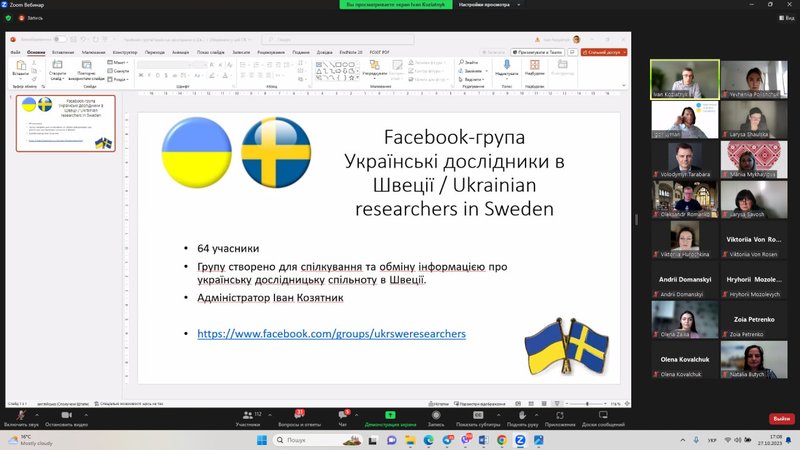Viewport: 800px width, 450px height.
Task: Click green Share Screen icon
Action: (x=390, y=415)
